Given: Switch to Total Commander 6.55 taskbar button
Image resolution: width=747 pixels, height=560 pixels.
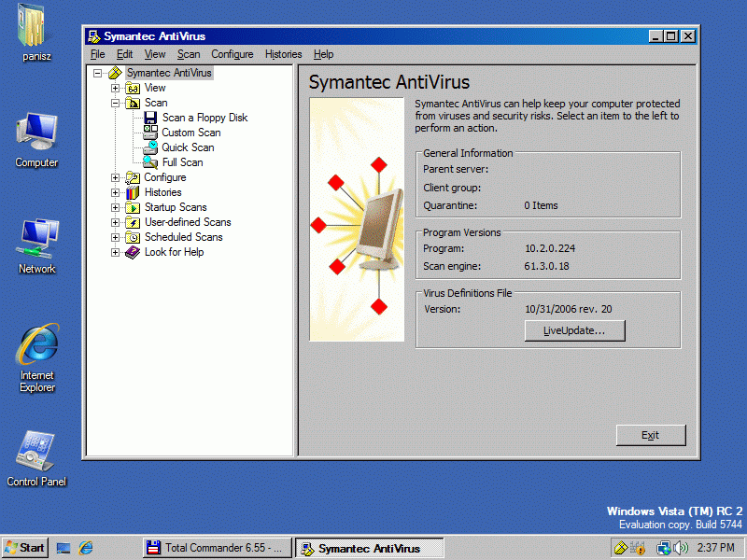Looking at the screenshot, I should [218, 548].
